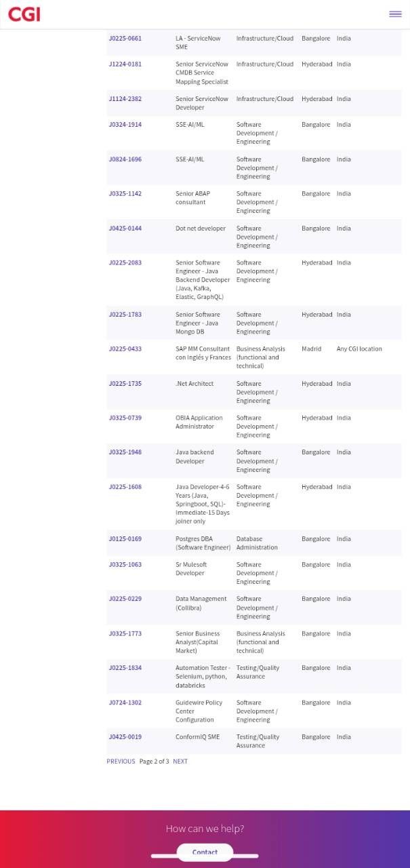Open job J0225-1735 .Net Architect

(125, 384)
